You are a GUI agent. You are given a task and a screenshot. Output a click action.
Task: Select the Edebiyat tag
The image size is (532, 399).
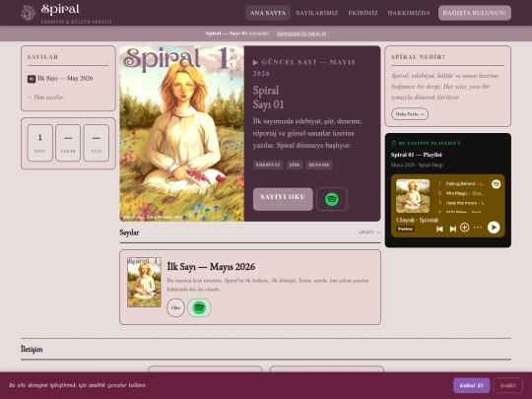(x=268, y=165)
